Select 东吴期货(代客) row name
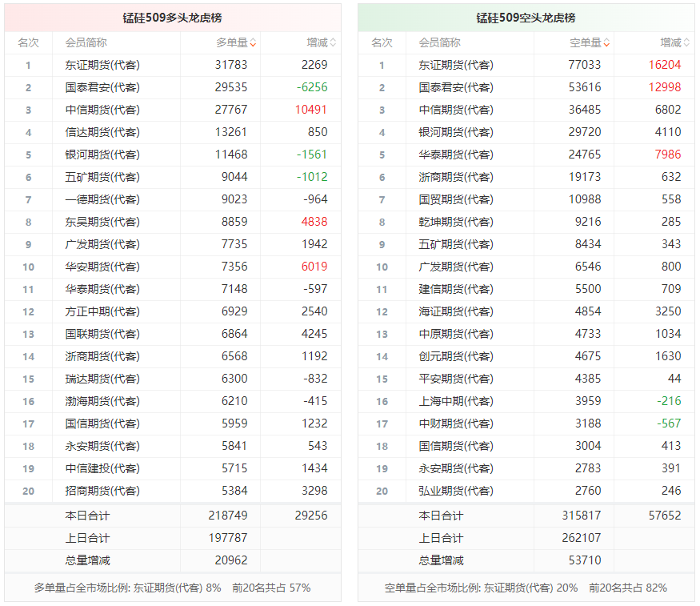 tap(102, 222)
